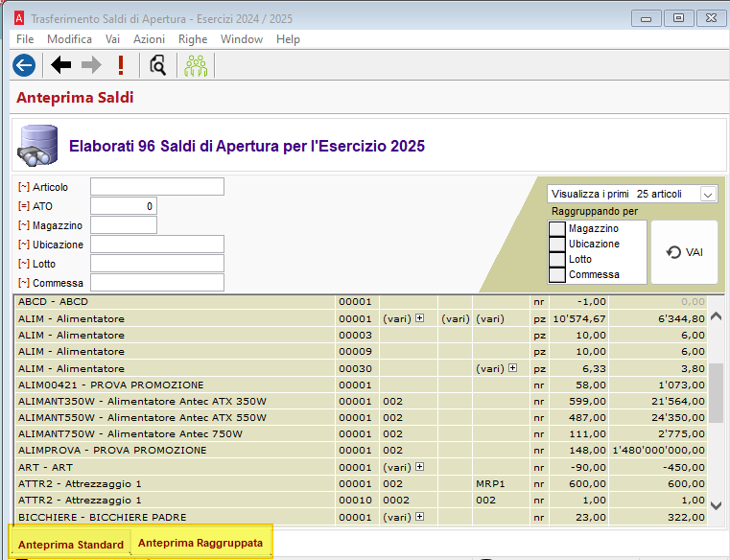Toggle the [~] operator next to Articolo
Image resolution: width=730 pixels, height=560 pixels.
24,187
